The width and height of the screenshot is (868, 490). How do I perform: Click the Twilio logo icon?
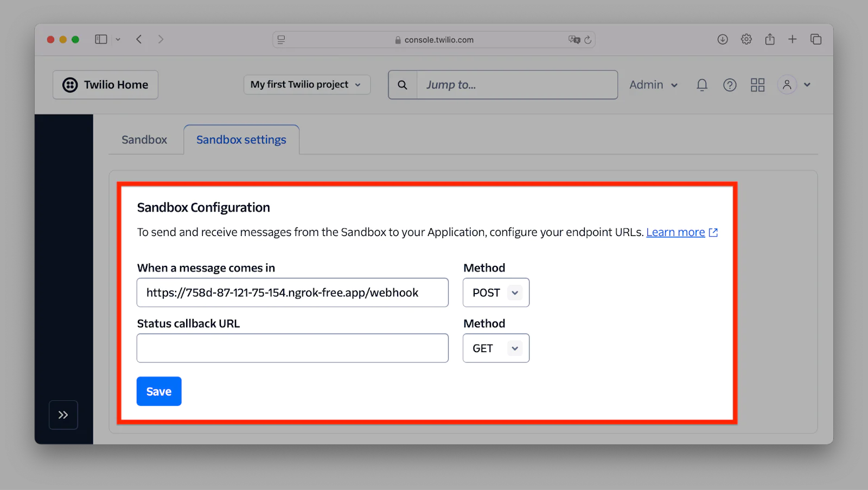point(70,85)
